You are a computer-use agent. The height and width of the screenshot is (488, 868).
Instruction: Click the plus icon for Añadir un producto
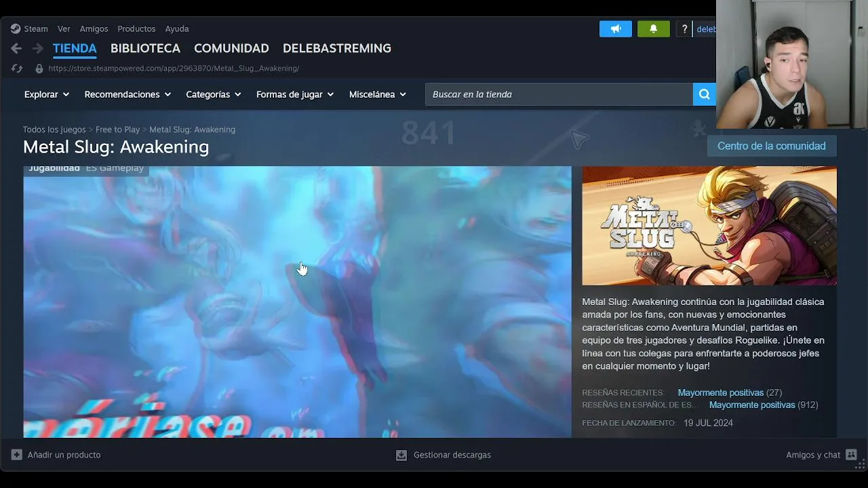pos(17,455)
